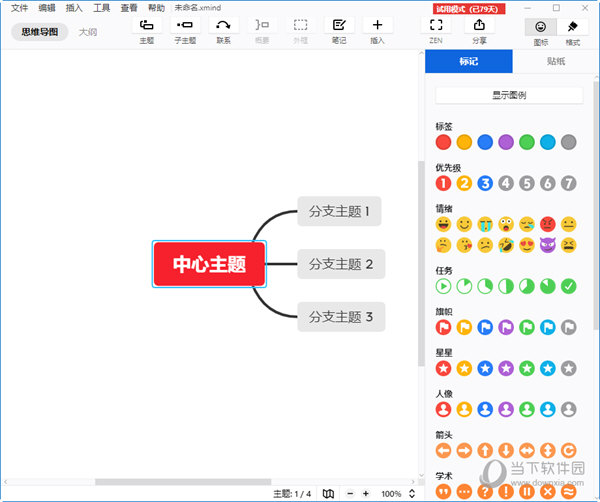The image size is (600, 502).
Task: Open the 文件 menu
Action: [x=19, y=8]
